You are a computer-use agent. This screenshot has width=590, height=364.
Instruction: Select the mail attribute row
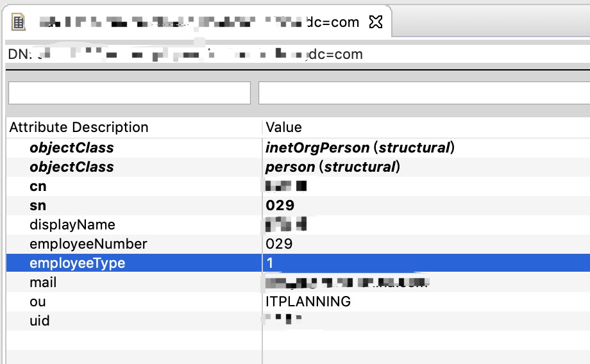[x=298, y=283]
